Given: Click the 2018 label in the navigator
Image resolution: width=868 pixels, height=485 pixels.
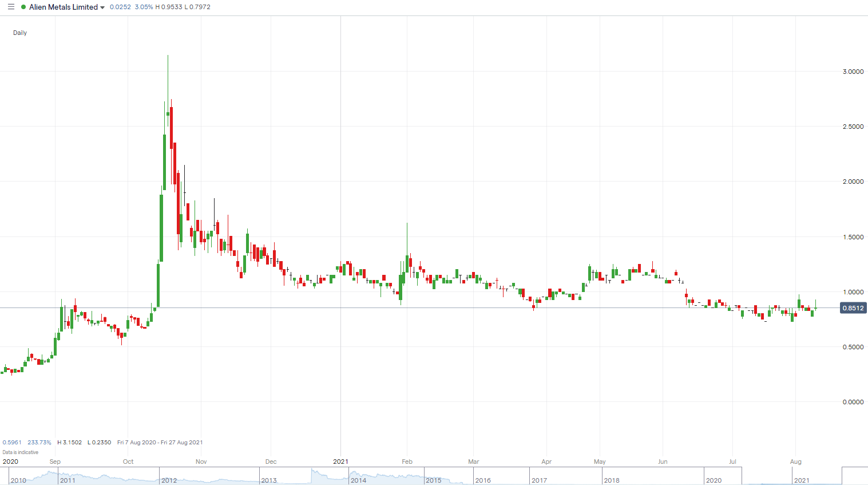Looking at the screenshot, I should (x=611, y=480).
